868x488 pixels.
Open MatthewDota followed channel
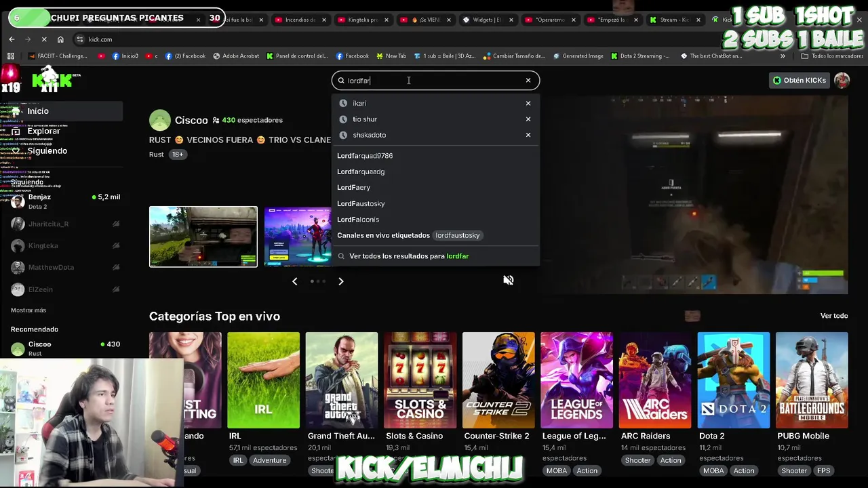[65, 267]
